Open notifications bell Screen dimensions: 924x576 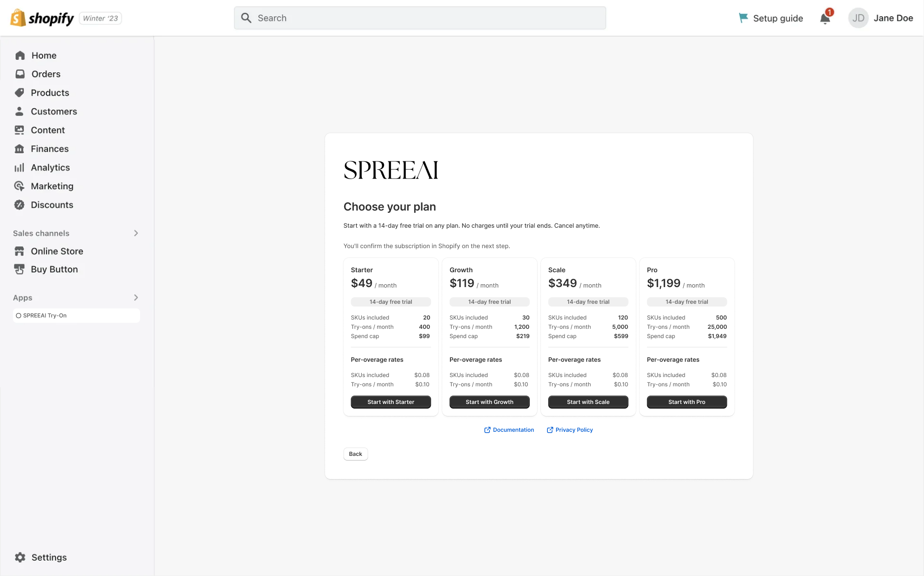[825, 18]
